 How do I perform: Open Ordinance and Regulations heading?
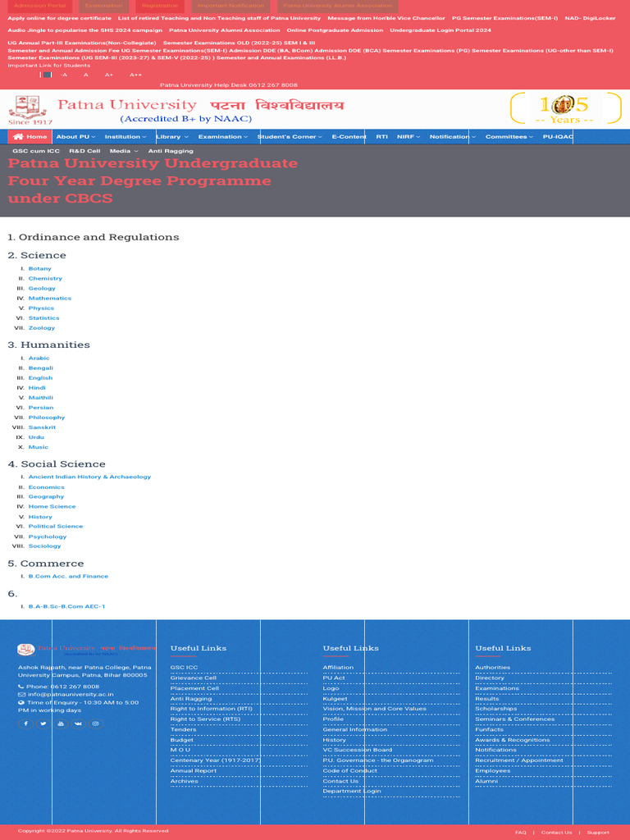click(x=94, y=237)
